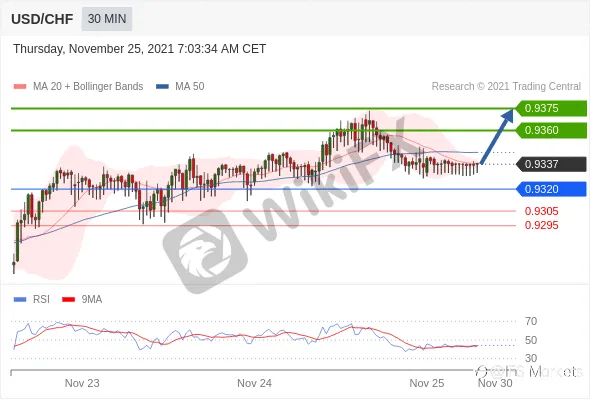Click the 0.9320 pivot price tag
Viewport: 590px width, 400px height.
[x=551, y=189]
